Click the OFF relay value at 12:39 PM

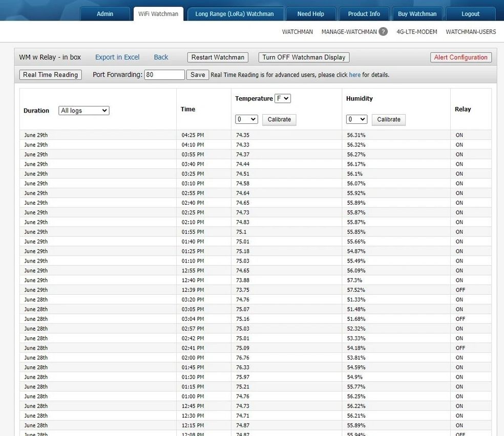(x=460, y=290)
